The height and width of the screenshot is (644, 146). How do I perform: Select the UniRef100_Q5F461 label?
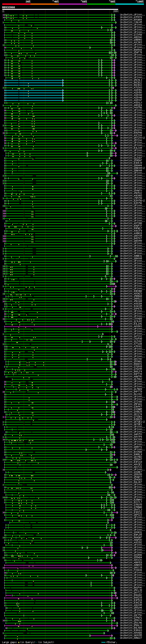coord(131,404)
